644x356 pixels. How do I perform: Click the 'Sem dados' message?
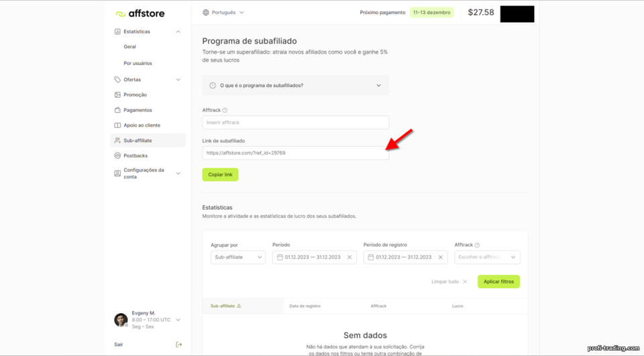[x=365, y=335]
